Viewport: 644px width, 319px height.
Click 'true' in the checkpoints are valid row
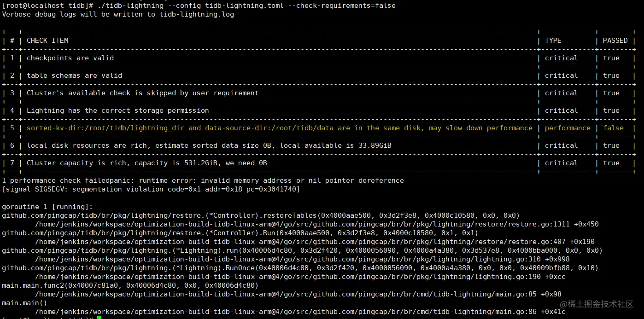[x=611, y=58]
